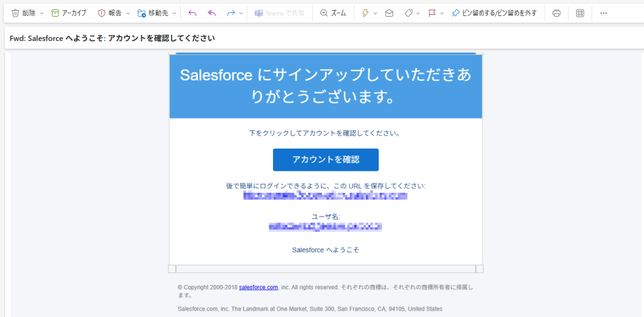This screenshot has width=644, height=317.
Task: Expand the Report (報告) dropdown arrow
Action: pos(128,13)
